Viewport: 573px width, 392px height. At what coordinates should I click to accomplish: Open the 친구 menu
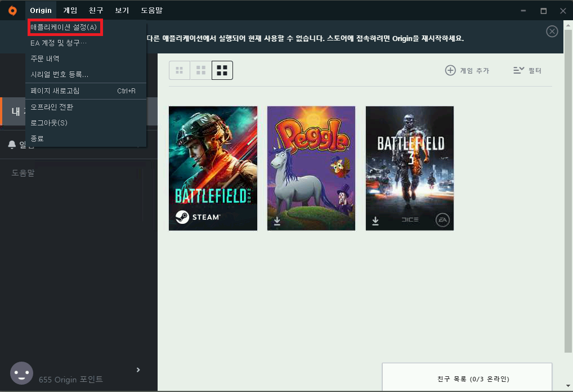pyautogui.click(x=96, y=11)
